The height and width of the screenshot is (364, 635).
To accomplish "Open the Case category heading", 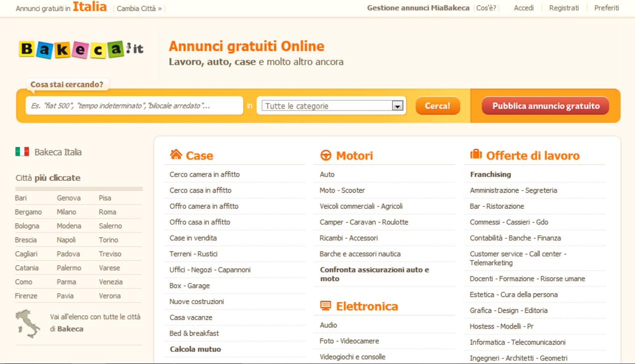I will (x=199, y=156).
